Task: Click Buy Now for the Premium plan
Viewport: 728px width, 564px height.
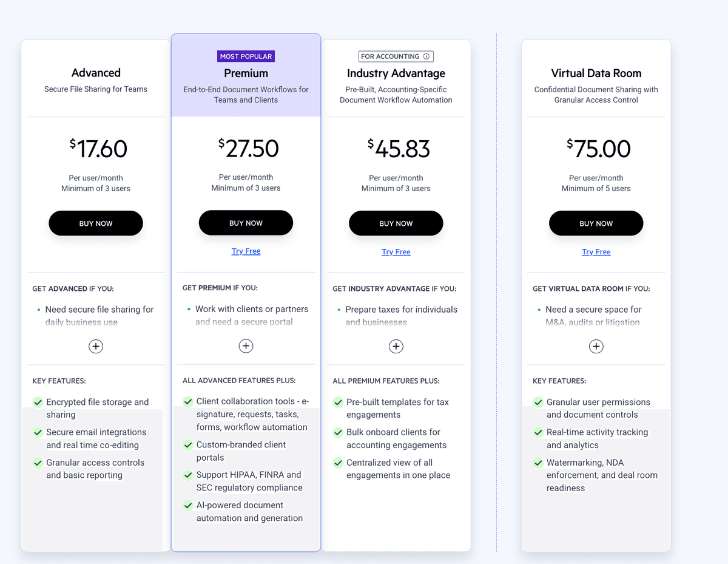Action: tap(246, 222)
